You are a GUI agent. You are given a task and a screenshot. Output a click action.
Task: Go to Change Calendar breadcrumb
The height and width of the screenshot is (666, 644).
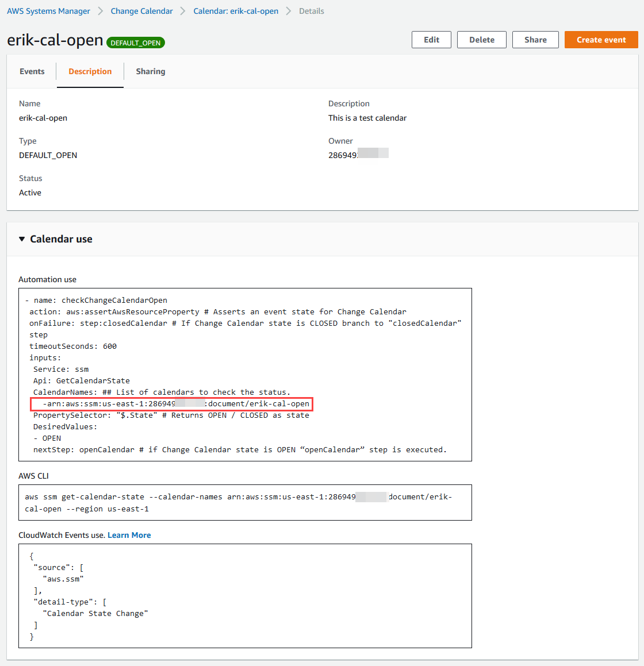click(141, 11)
